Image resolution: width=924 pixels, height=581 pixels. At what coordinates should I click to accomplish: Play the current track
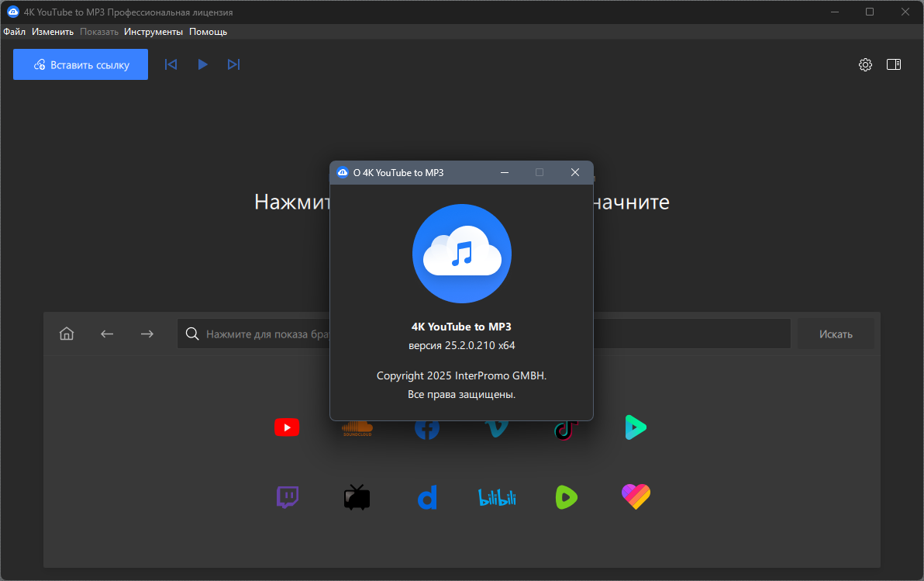pos(202,64)
